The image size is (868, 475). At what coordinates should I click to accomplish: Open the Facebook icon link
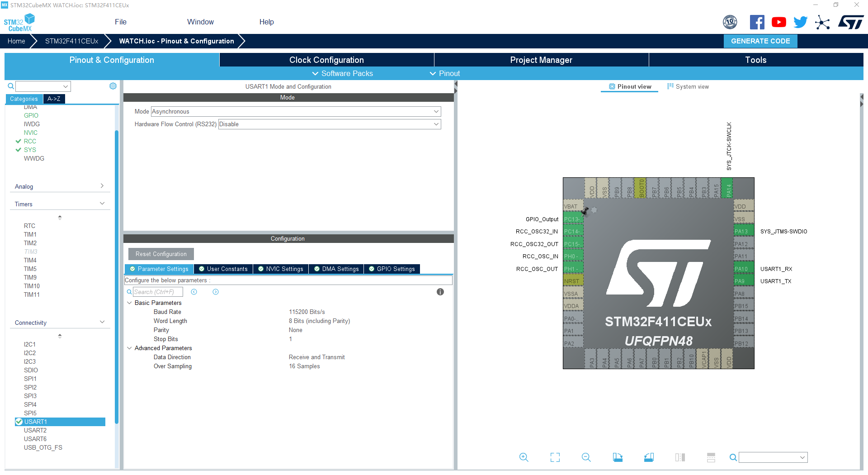coord(757,22)
